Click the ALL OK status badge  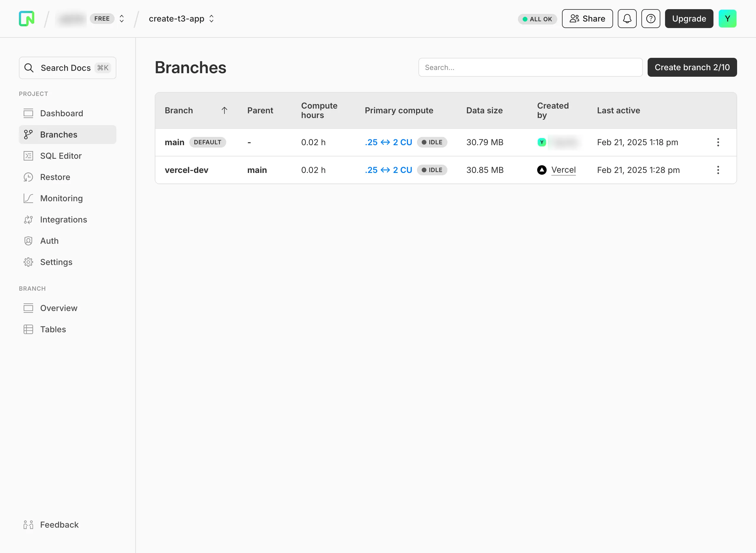click(x=537, y=19)
